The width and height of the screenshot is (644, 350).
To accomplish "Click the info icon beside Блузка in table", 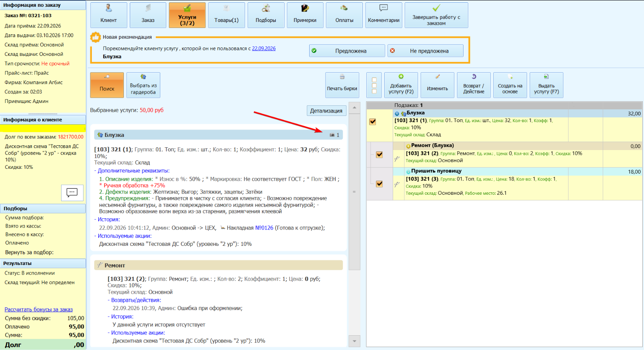I will [397, 114].
